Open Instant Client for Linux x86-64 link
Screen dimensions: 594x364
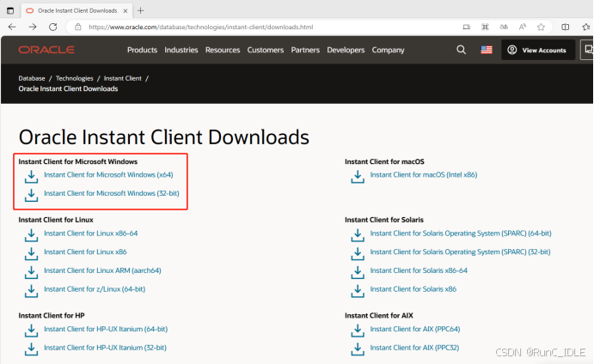pos(90,234)
